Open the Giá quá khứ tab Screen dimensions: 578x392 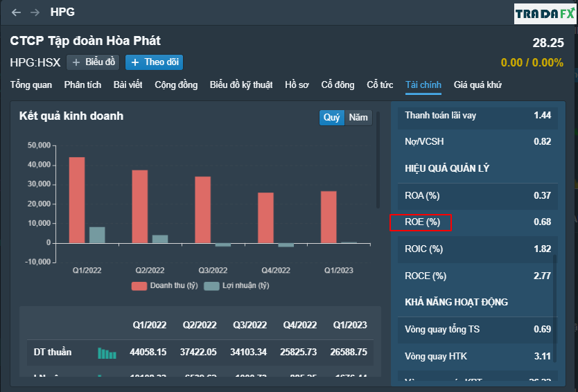coord(478,85)
